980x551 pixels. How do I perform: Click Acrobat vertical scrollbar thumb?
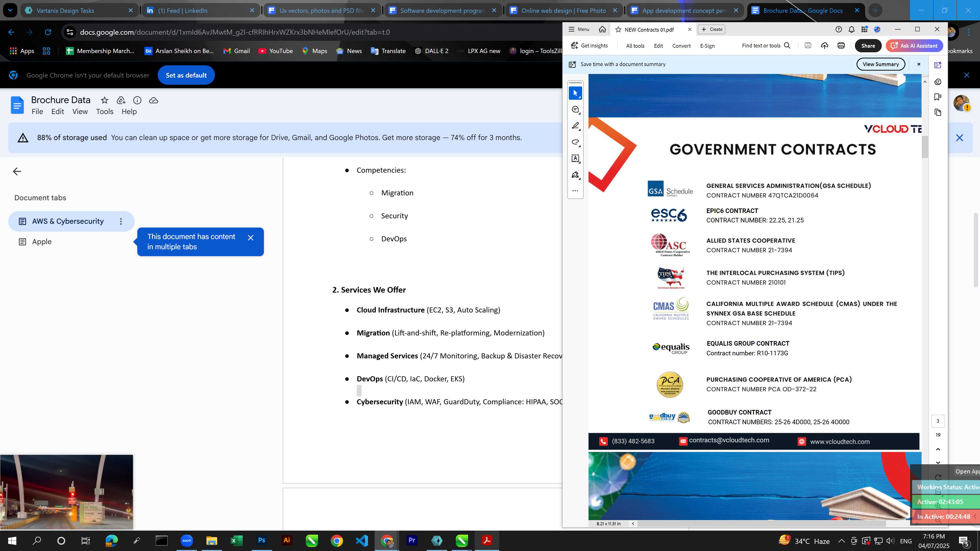point(925,147)
